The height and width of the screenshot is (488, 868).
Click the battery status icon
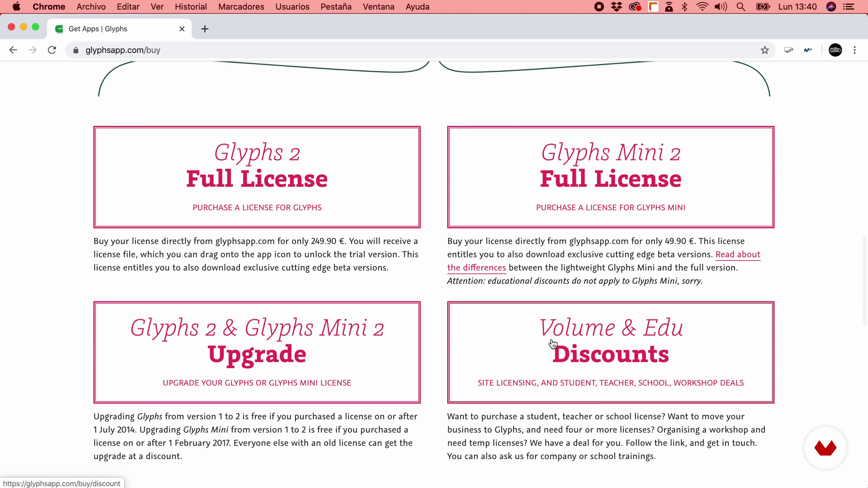point(763,7)
